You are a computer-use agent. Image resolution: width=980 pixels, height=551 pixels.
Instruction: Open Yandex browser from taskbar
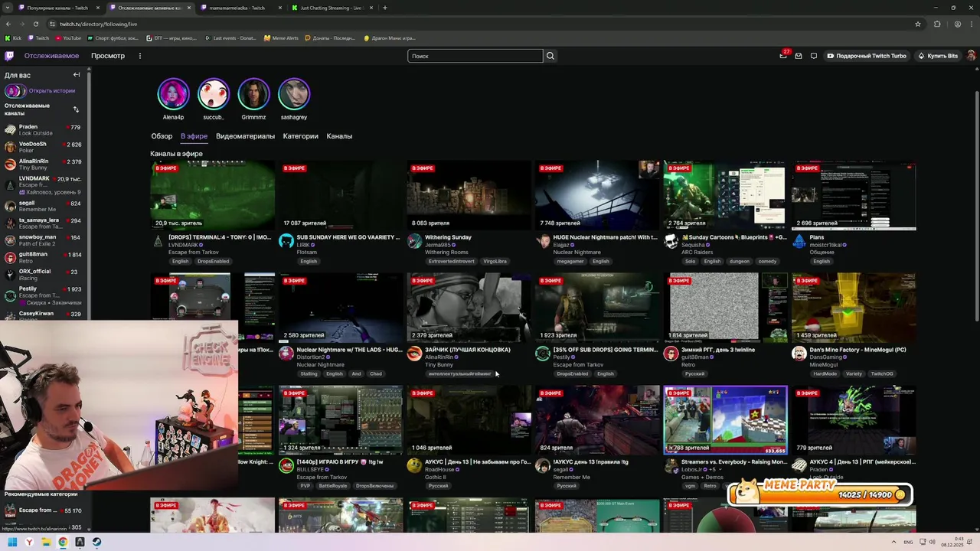point(29,542)
